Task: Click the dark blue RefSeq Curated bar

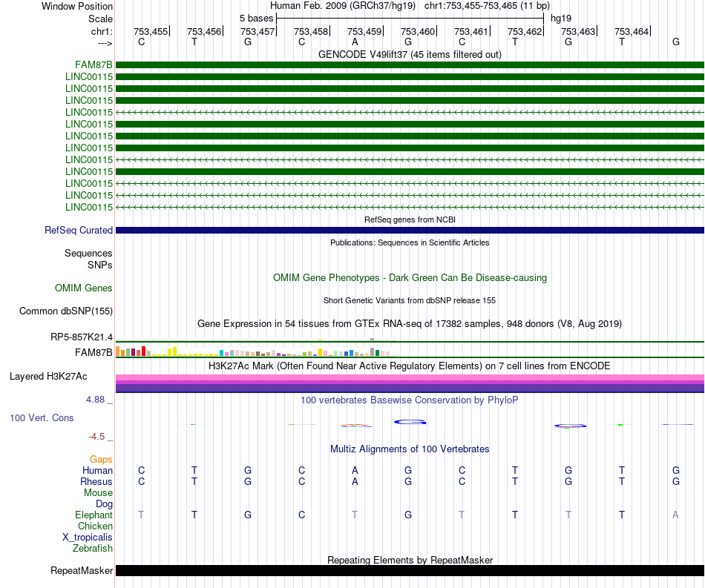Action: [x=410, y=231]
